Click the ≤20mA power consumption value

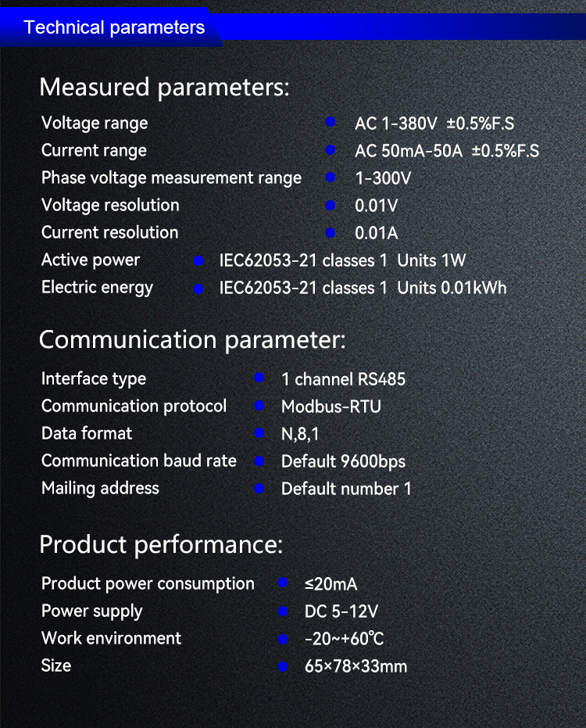click(x=331, y=584)
